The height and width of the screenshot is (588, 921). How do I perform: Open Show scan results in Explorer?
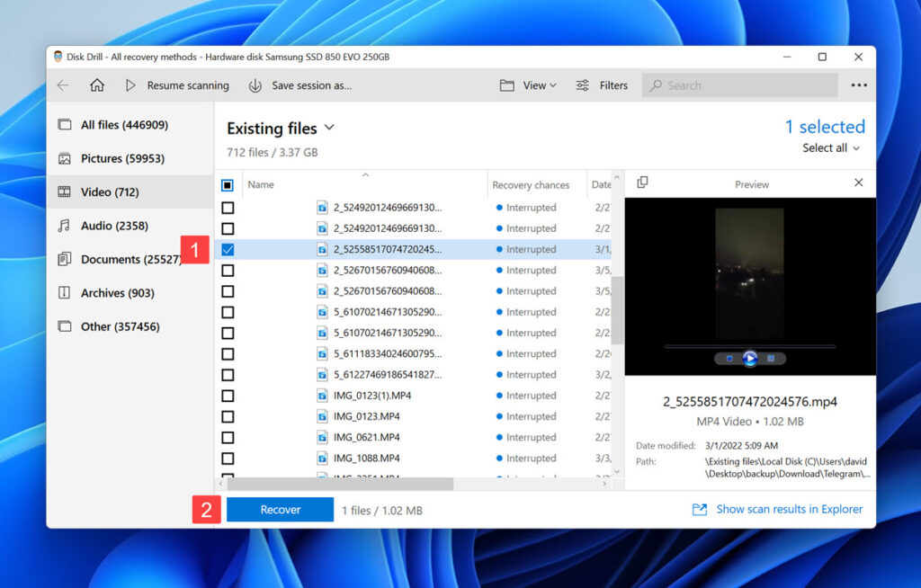[789, 509]
